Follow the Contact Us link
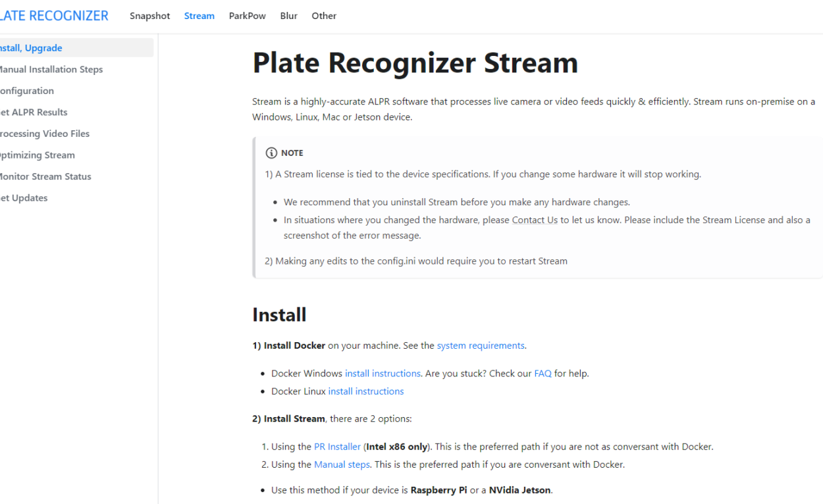This screenshot has width=823, height=504. pos(535,220)
